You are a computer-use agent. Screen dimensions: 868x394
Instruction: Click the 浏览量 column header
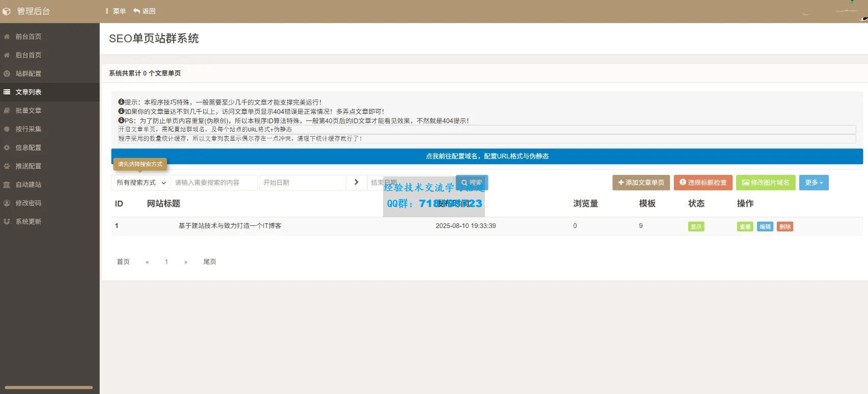click(x=586, y=204)
